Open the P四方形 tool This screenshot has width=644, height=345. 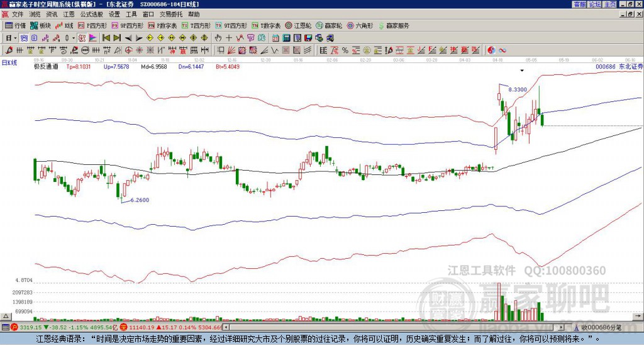click(x=92, y=25)
